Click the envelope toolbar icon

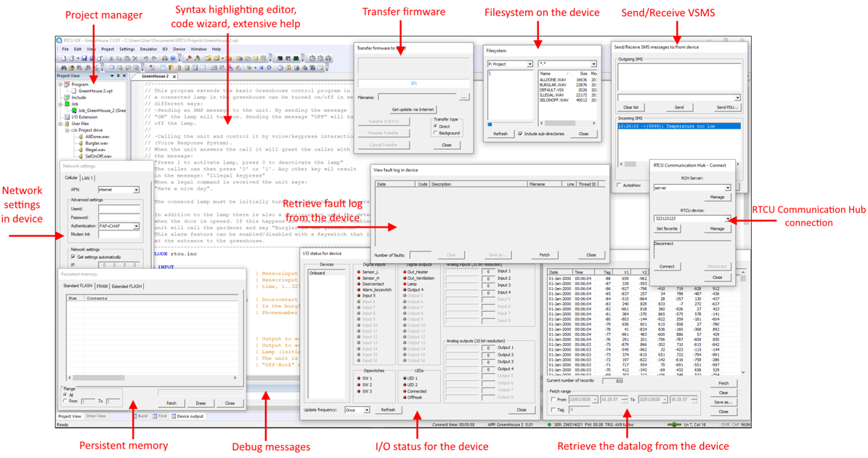[255, 58]
